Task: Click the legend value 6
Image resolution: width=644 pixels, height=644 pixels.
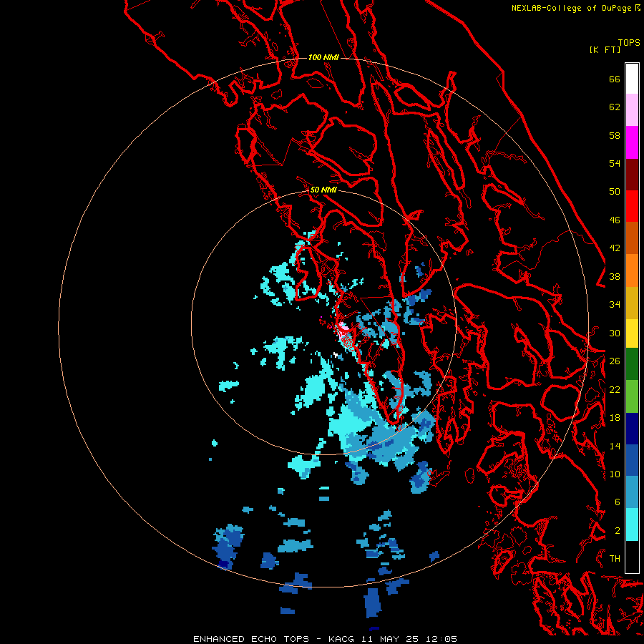Action: click(x=618, y=502)
